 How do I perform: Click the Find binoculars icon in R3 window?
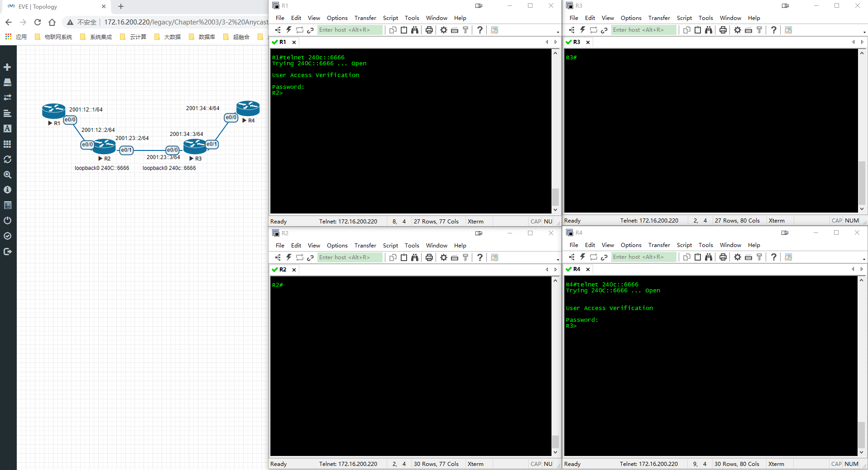click(x=709, y=30)
